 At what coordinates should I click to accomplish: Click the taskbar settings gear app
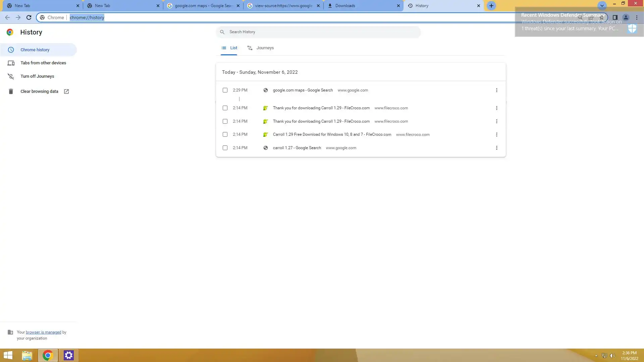coord(69,355)
